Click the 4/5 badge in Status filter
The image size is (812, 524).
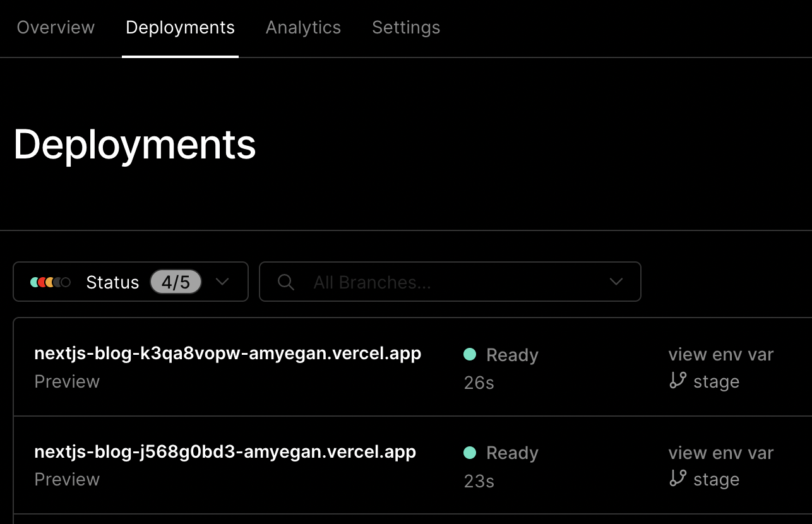click(176, 282)
